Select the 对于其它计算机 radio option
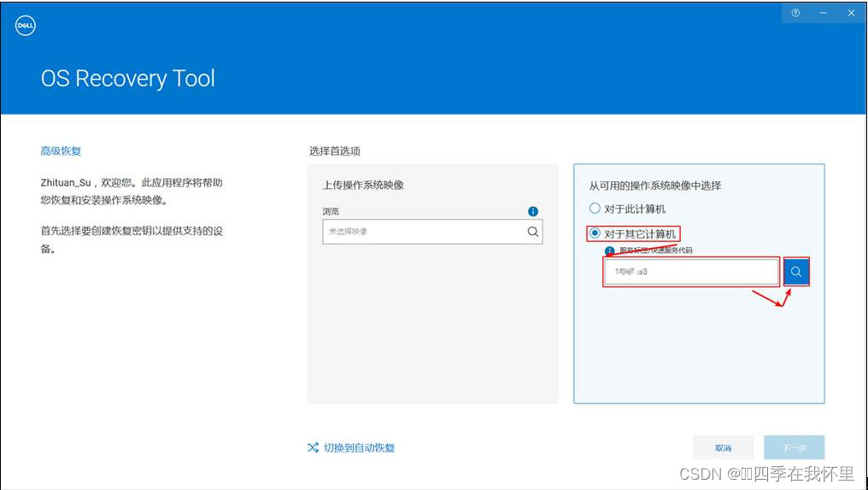 coord(595,233)
